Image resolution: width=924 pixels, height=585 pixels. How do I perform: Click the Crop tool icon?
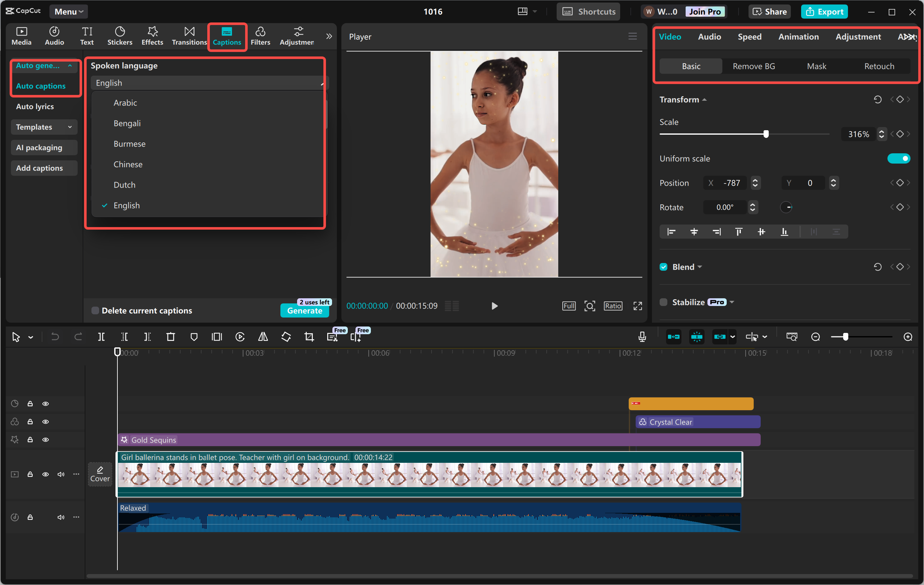coord(309,336)
